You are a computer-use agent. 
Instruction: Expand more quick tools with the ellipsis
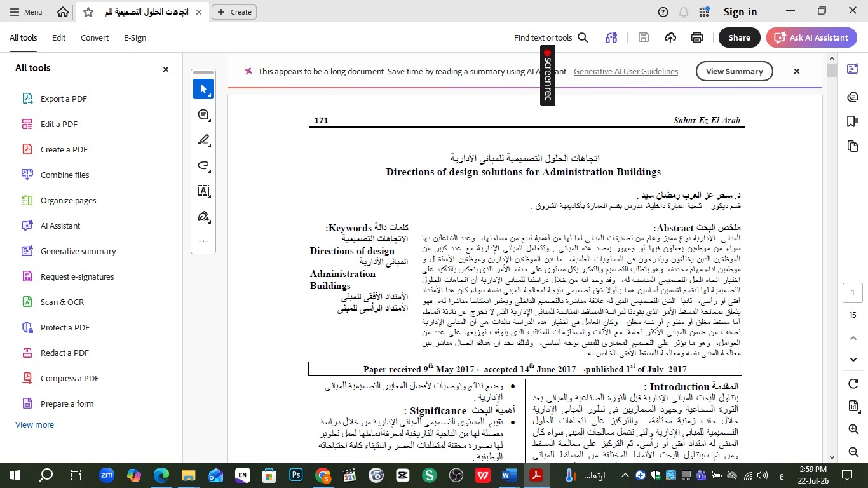203,241
